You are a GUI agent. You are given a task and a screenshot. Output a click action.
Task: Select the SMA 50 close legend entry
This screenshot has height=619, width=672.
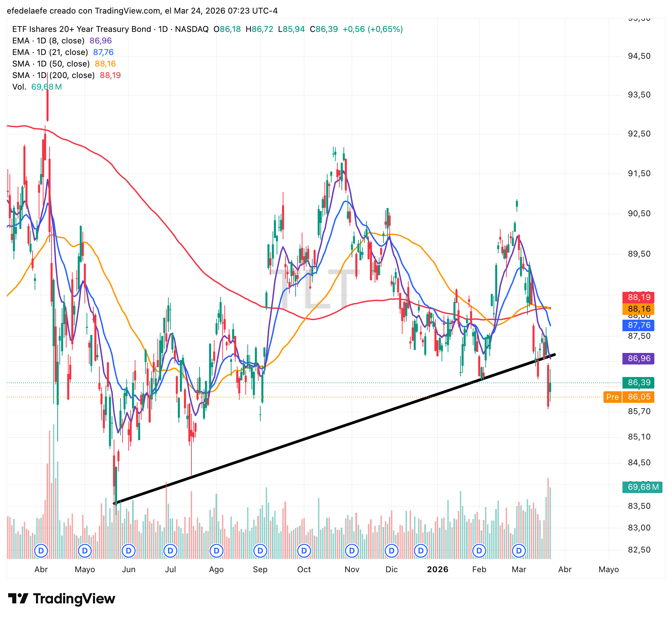pyautogui.click(x=51, y=64)
